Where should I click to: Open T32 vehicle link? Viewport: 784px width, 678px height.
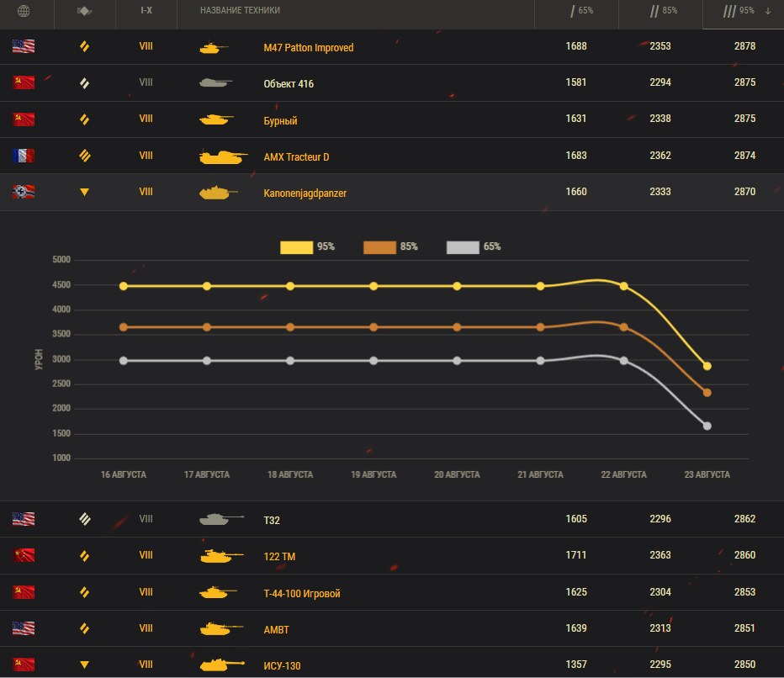272,521
